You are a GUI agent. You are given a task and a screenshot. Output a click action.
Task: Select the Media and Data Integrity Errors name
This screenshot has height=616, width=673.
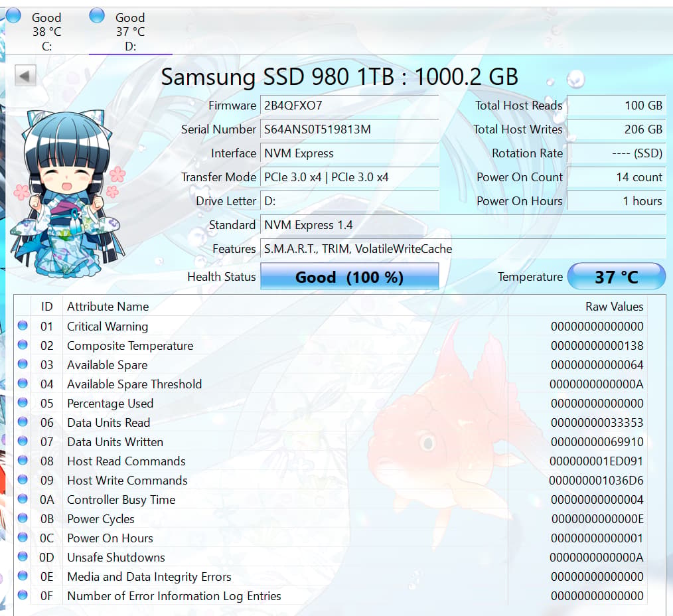point(149,577)
